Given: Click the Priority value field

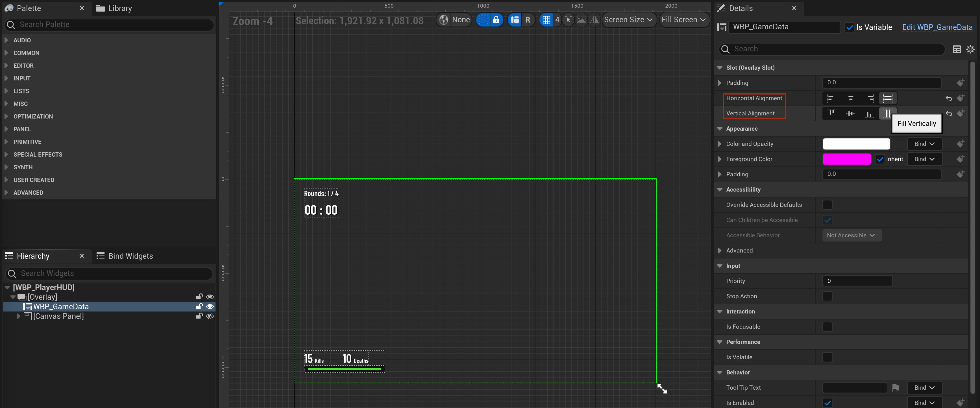Looking at the screenshot, I should (x=857, y=281).
